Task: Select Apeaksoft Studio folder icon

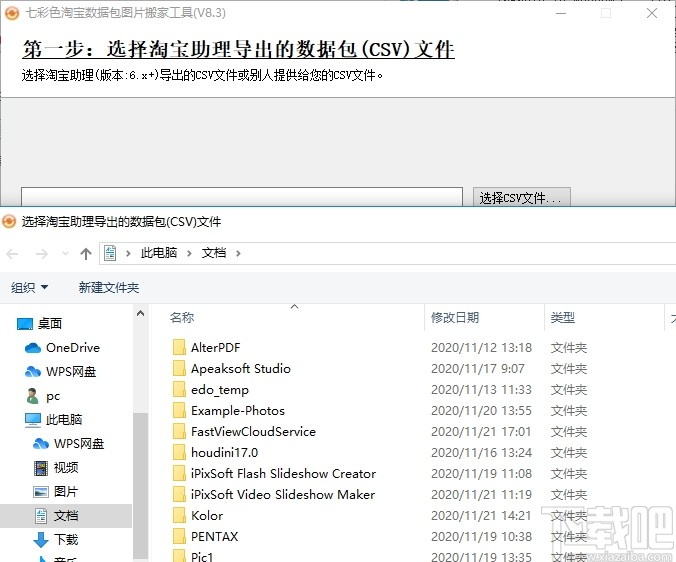Action: point(179,368)
